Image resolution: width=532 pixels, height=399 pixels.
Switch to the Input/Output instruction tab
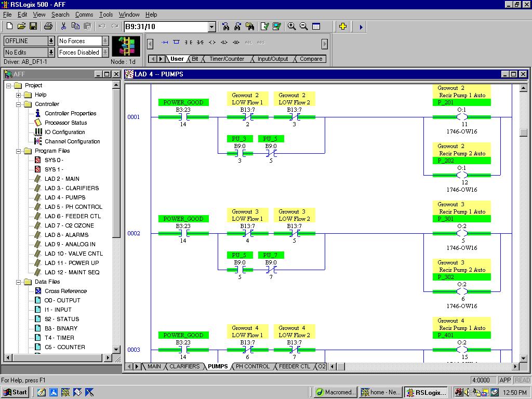click(272, 59)
